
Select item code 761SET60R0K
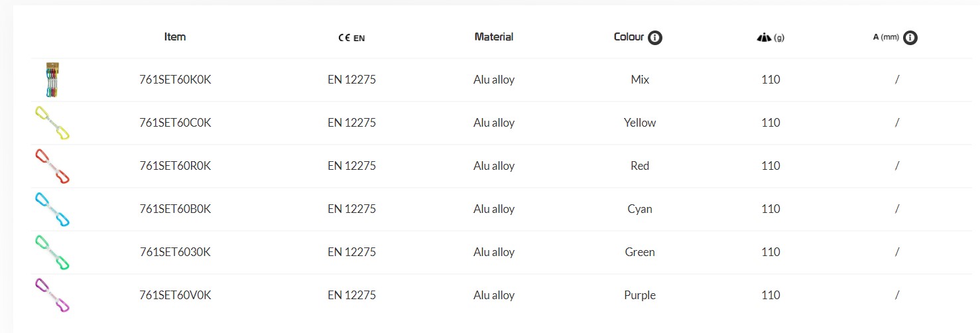click(175, 166)
